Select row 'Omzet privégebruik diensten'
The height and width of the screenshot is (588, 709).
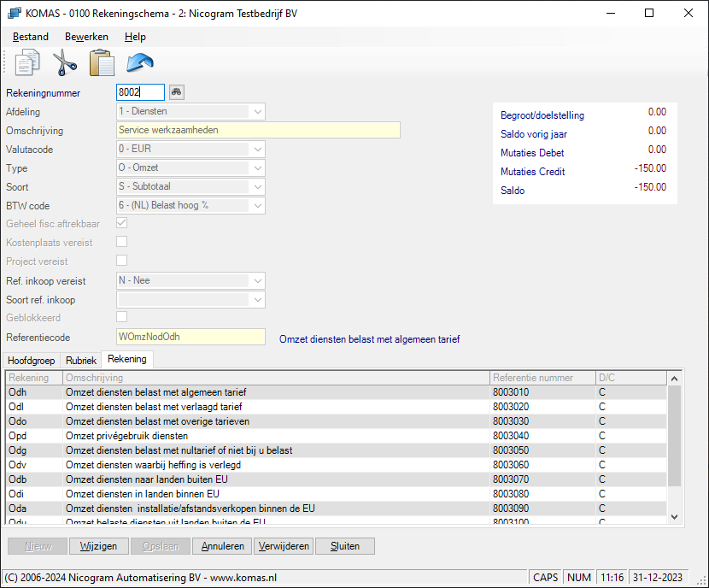pyautogui.click(x=337, y=436)
